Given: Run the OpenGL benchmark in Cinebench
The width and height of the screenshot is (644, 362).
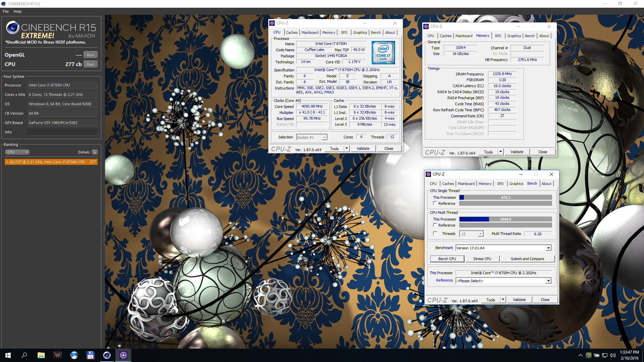Looking at the screenshot, I should (x=91, y=55).
